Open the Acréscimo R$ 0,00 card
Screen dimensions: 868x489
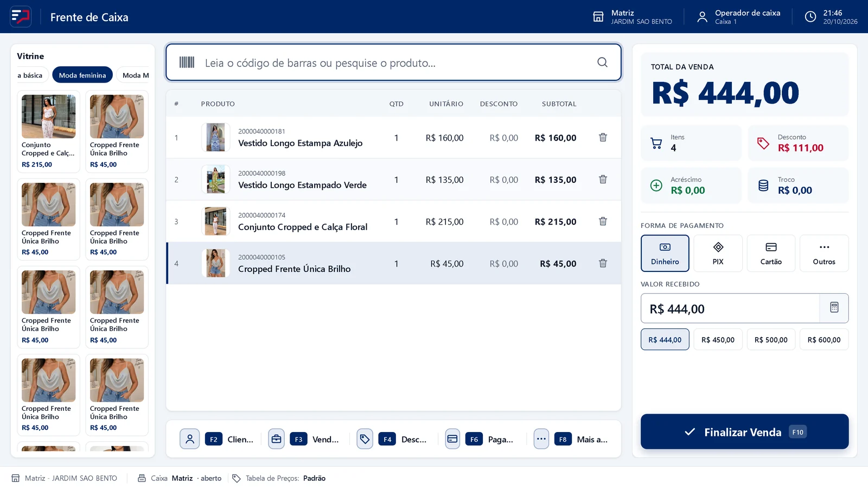coord(691,186)
